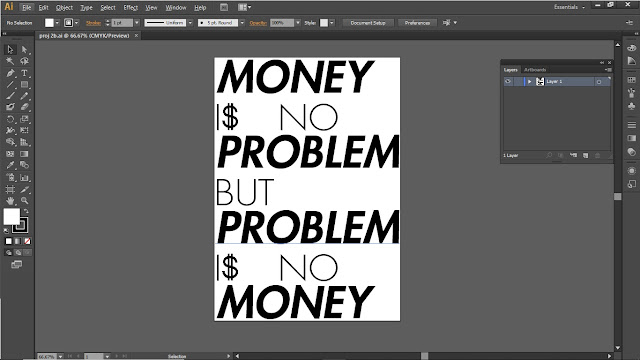Select the Eraser tool
The width and height of the screenshot is (640, 360).
point(24,107)
